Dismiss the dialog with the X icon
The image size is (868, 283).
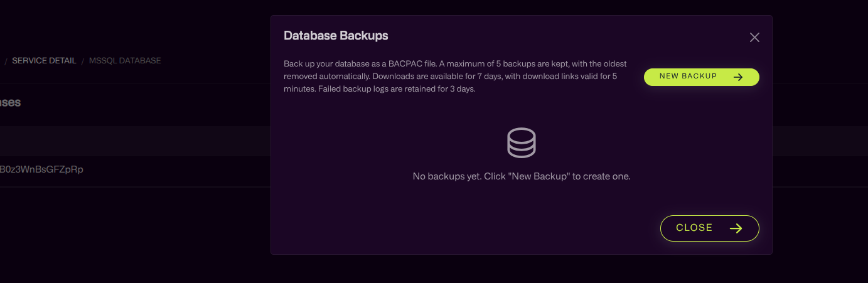click(754, 38)
